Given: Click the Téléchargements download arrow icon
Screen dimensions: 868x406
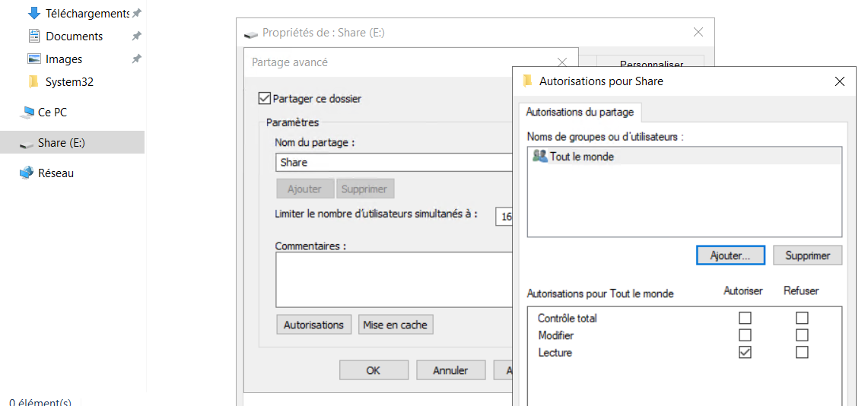Looking at the screenshot, I should 33,13.
